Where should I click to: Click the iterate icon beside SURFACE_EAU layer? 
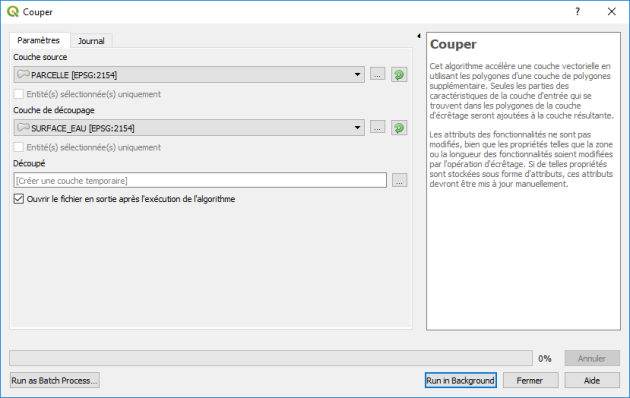click(399, 128)
